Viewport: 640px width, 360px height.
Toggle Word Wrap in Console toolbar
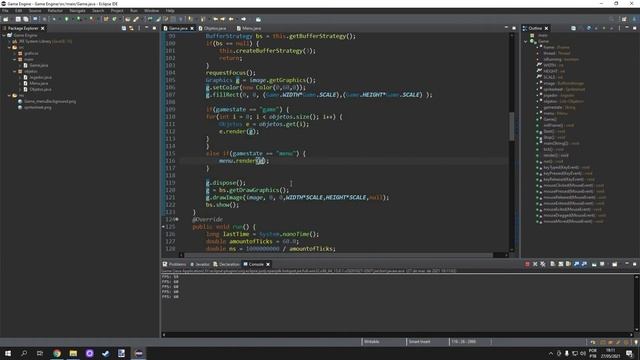click(568, 264)
